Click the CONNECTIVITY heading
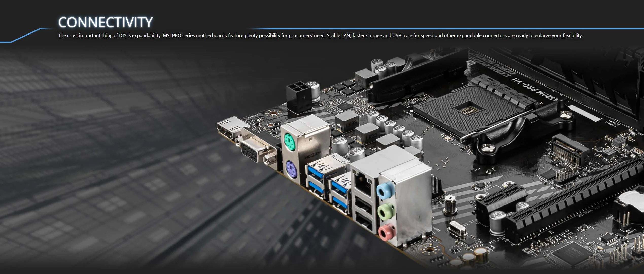Image resolution: width=644 pixels, height=274 pixels. coord(105,22)
